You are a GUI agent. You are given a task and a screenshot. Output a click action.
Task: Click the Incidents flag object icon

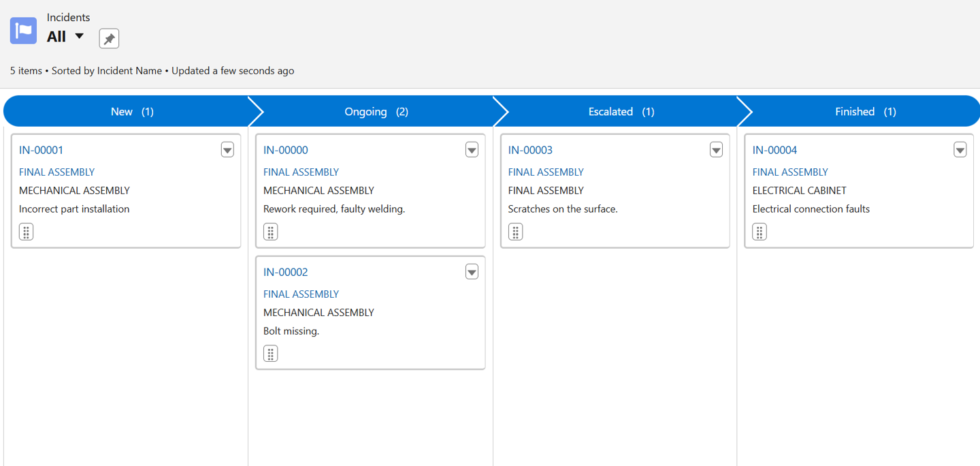[x=23, y=31]
